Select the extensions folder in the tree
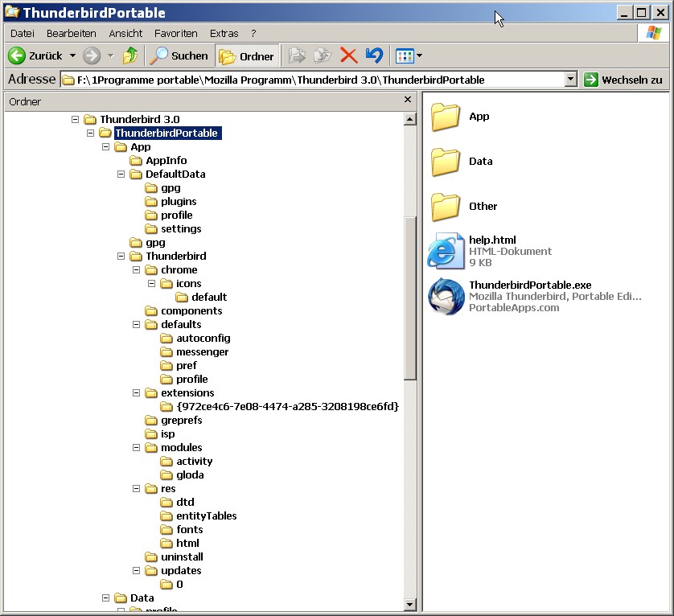 [187, 393]
